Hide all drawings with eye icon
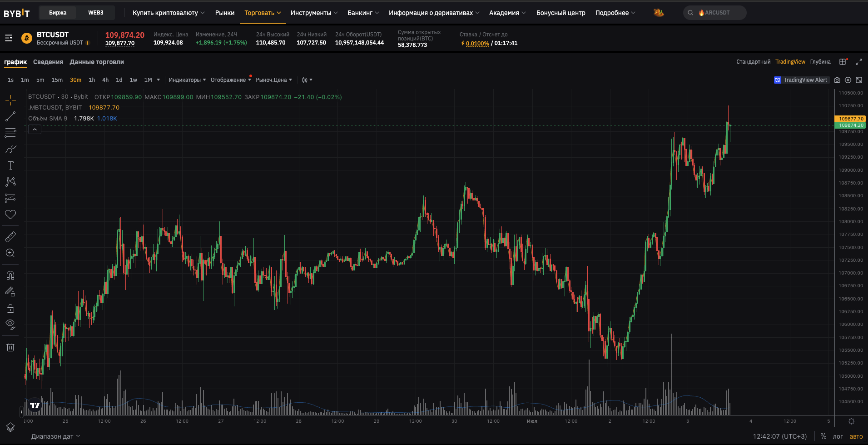 [10, 324]
